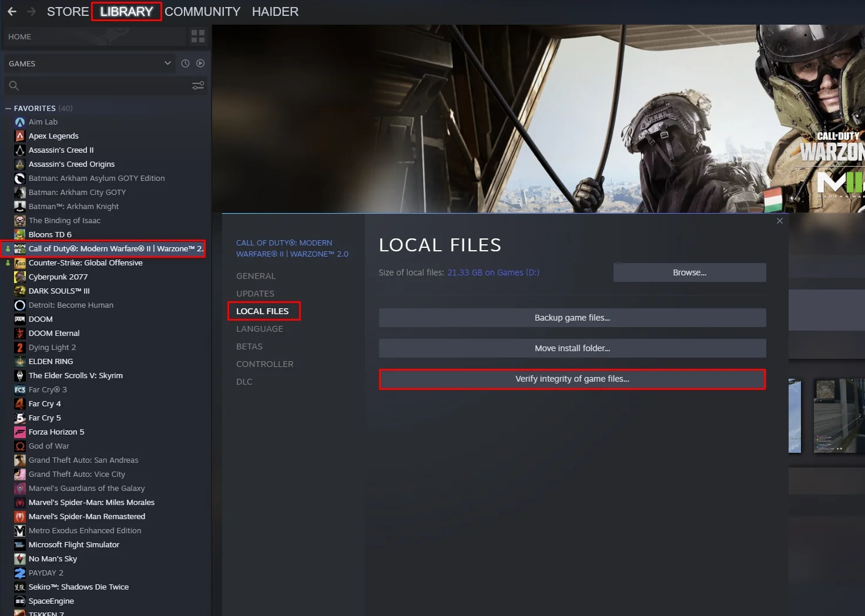Screen dimensions: 865x616
Task: Select Grand Theft Auto: Vice City
Action: (x=77, y=474)
